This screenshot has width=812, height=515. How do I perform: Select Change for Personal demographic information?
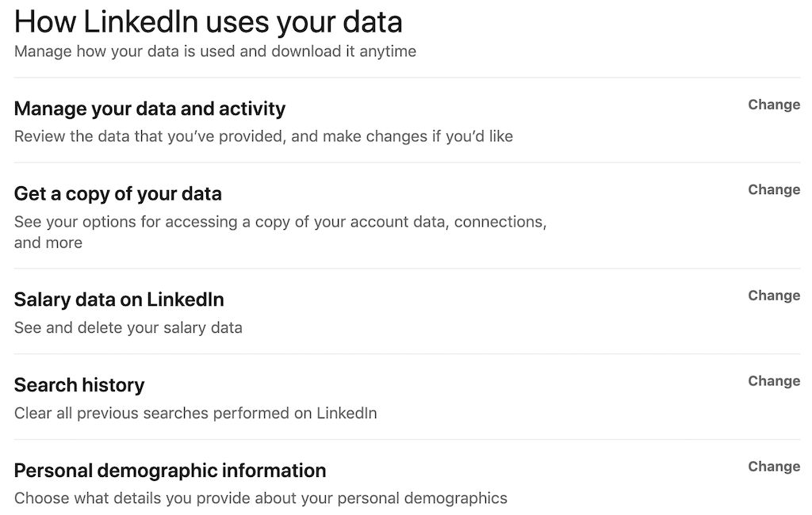[x=773, y=467]
